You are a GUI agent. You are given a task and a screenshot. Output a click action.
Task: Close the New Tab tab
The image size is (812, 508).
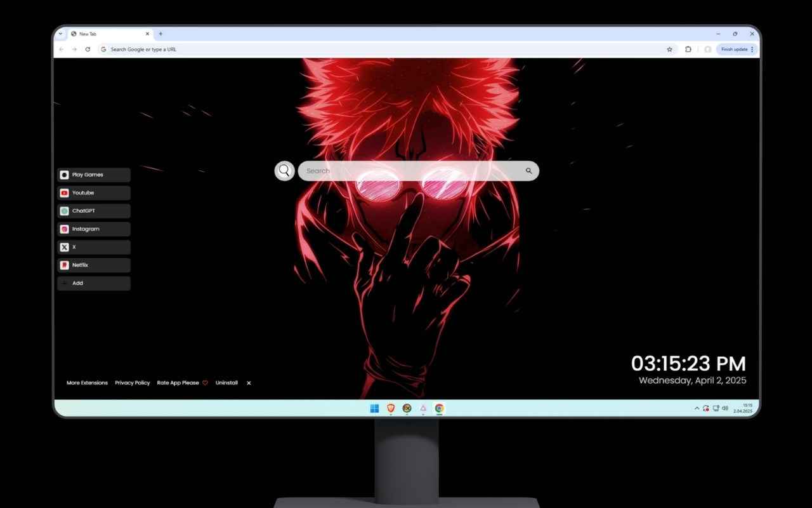[148, 34]
